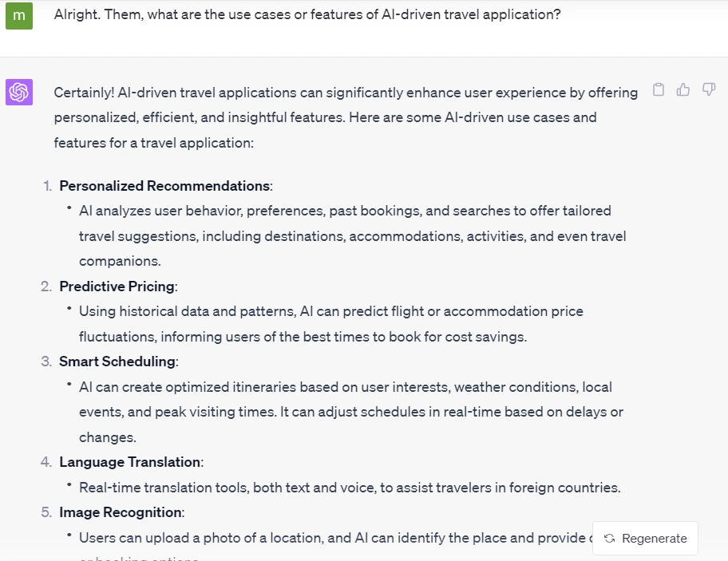
Task: Click the "Personalized Recommendations" heading
Action: 164,186
